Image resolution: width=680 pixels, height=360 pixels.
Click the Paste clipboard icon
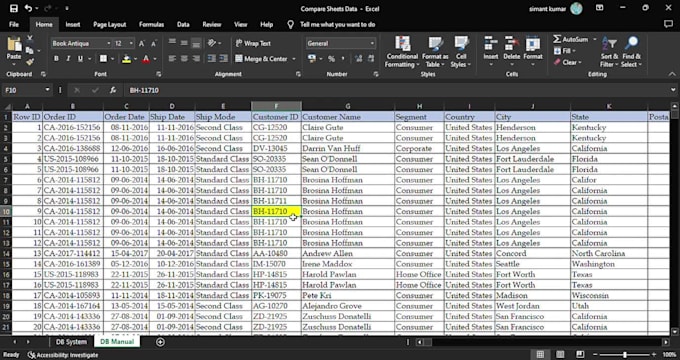coord(14,45)
